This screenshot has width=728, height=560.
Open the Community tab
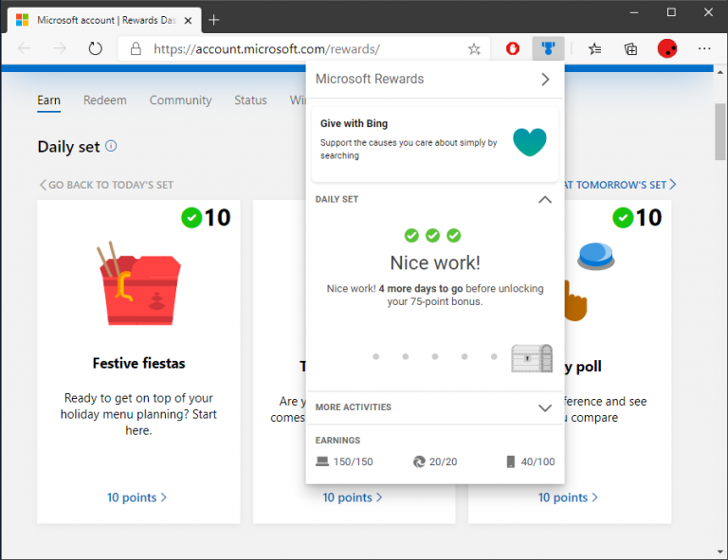click(x=180, y=100)
